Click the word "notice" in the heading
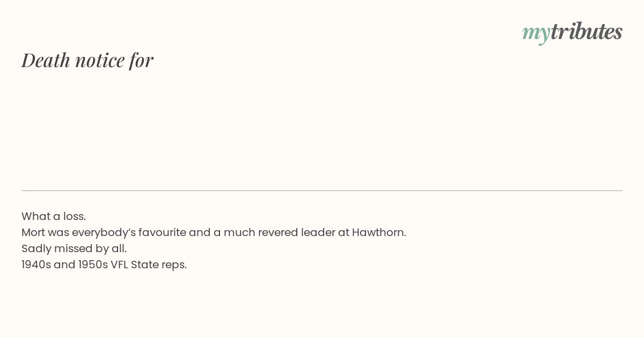This screenshot has width=644, height=338. click(100, 61)
